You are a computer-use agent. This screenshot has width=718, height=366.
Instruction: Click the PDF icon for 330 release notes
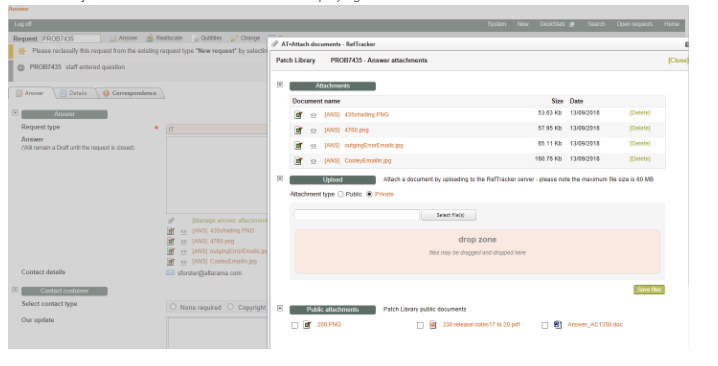pos(432,325)
